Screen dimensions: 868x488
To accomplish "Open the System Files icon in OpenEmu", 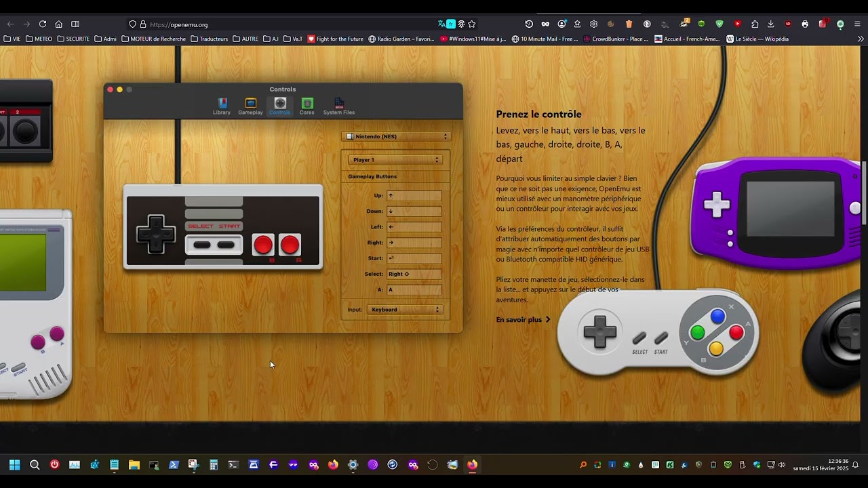I will [x=339, y=106].
